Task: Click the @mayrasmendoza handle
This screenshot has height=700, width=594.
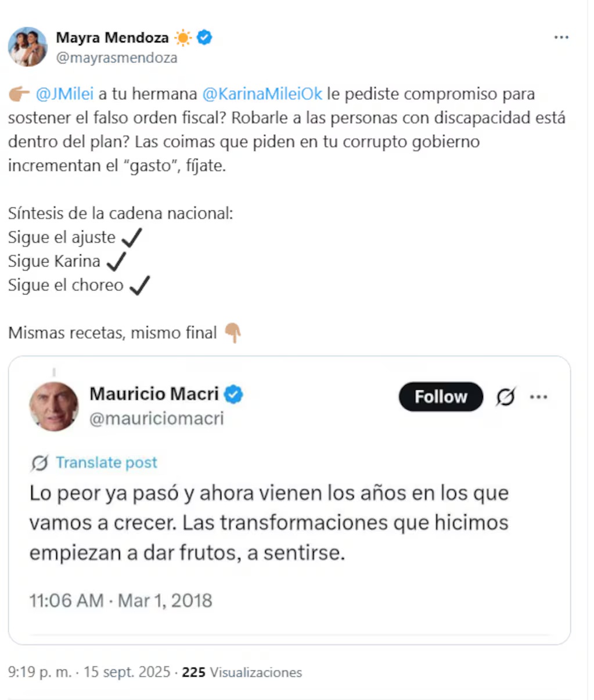Action: (117, 58)
